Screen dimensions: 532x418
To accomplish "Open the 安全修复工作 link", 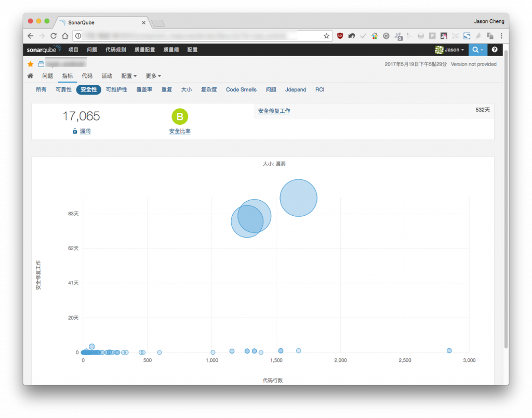I will [274, 111].
